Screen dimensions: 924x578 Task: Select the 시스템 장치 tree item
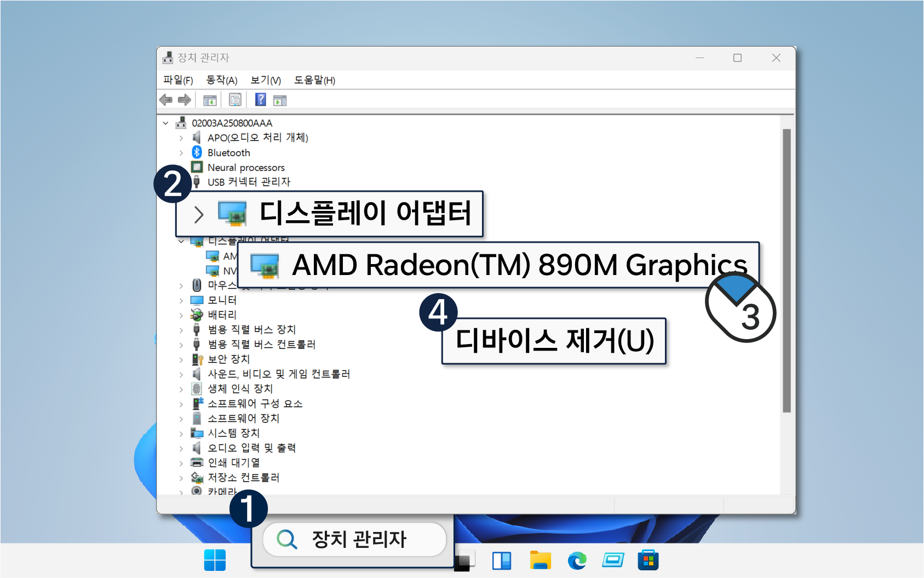point(233,433)
